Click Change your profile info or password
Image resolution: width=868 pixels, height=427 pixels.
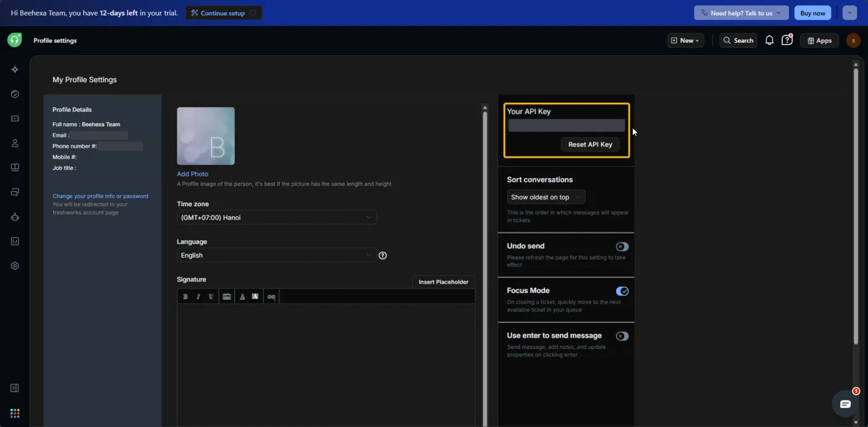100,196
